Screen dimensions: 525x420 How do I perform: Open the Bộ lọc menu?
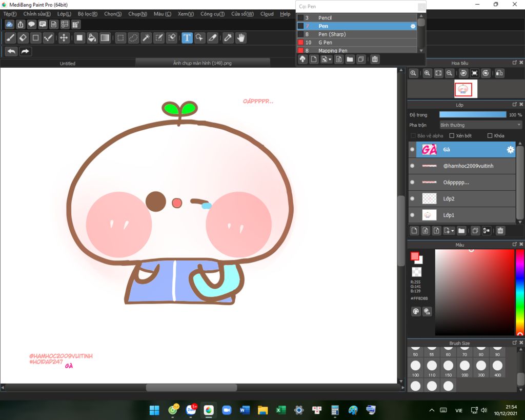coord(87,14)
